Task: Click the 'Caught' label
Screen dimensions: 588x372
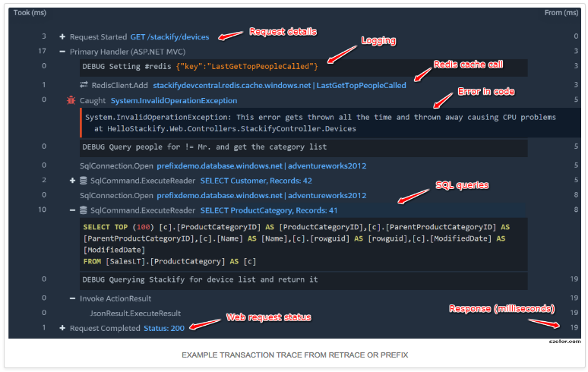Action: (93, 101)
